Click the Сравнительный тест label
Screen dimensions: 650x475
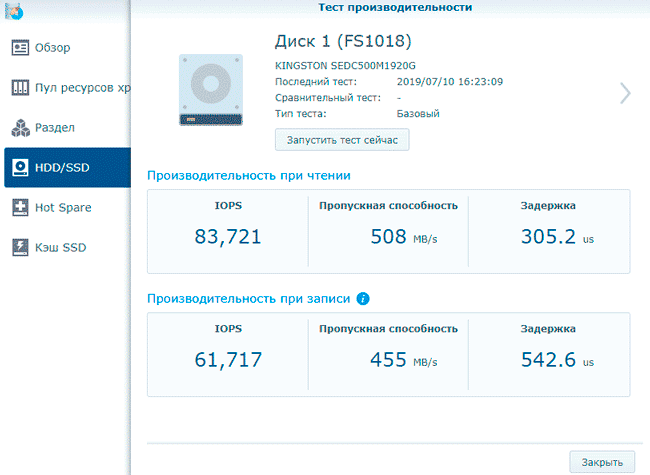[x=328, y=98]
